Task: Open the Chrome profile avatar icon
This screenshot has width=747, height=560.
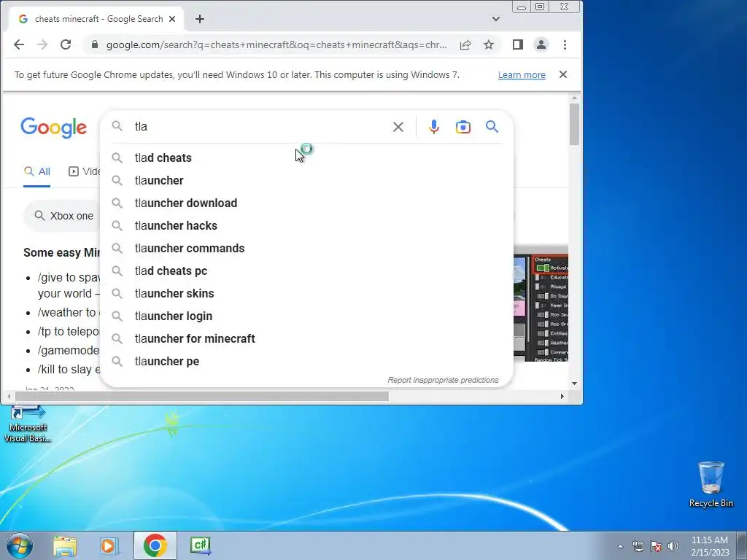Action: pyautogui.click(x=541, y=44)
